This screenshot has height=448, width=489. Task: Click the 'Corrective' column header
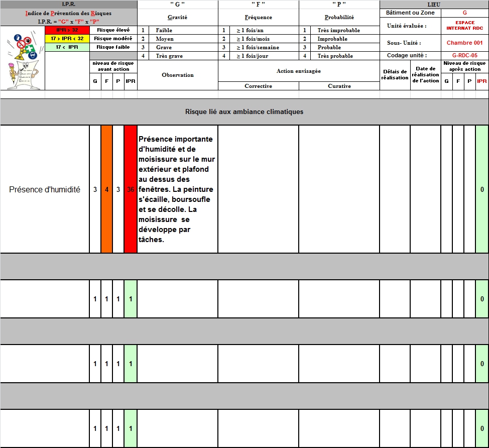click(258, 86)
